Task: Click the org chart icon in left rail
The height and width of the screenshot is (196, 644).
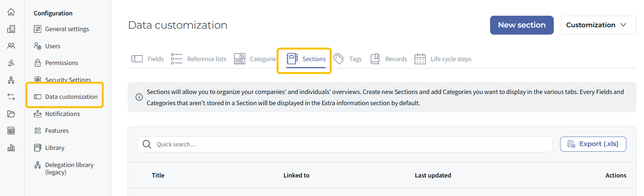Action: coord(11,80)
